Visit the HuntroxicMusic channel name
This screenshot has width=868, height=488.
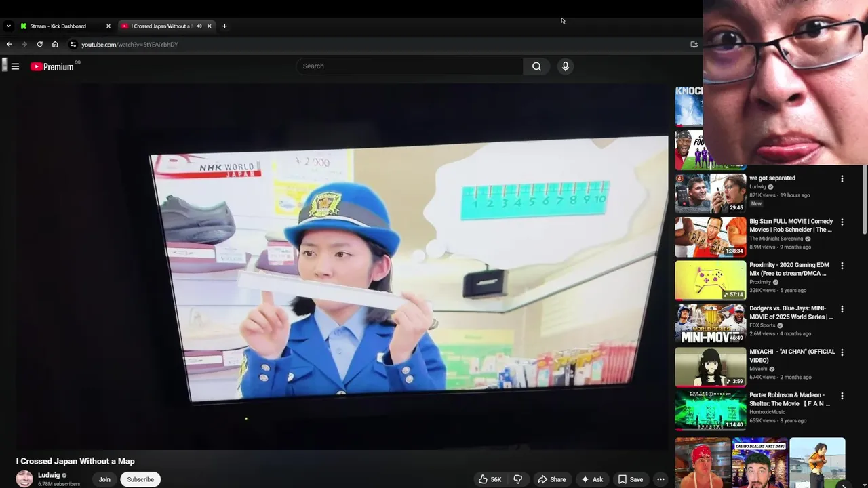768,412
